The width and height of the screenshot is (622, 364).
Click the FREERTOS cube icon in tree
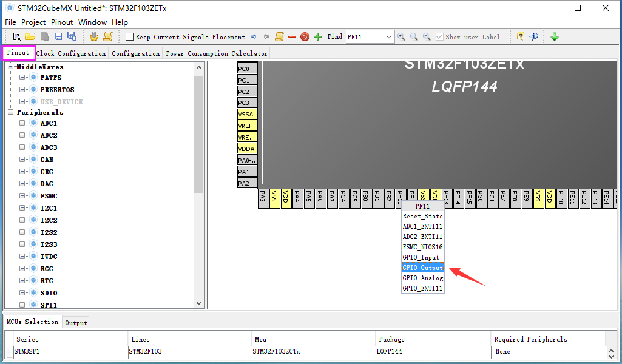(x=34, y=89)
